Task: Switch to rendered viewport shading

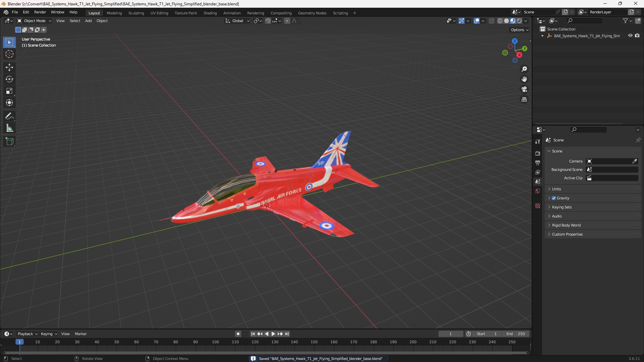Action: pyautogui.click(x=519, y=21)
